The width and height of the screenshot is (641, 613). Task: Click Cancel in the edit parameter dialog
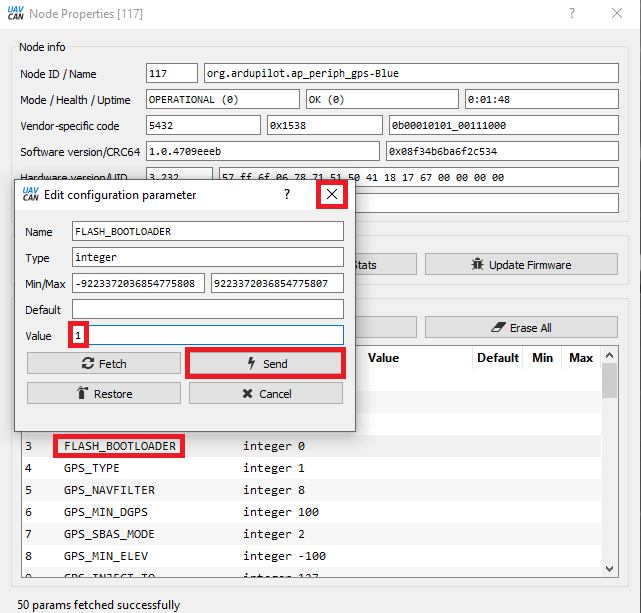[x=266, y=394]
